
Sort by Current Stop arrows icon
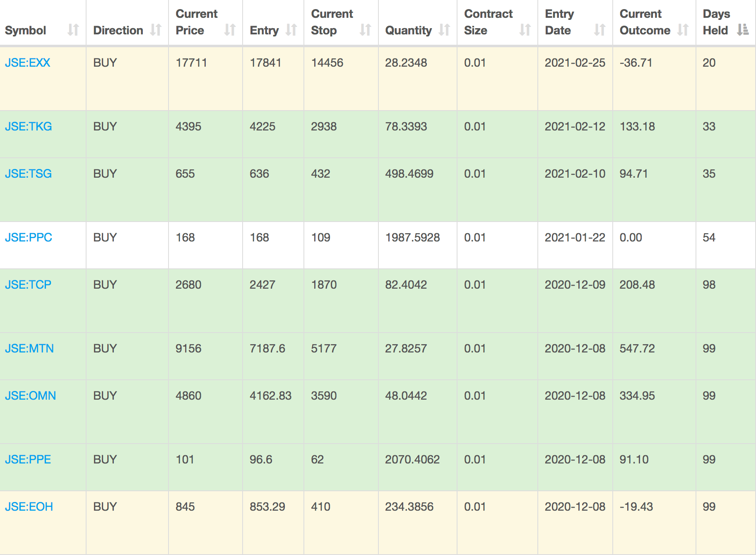[365, 30]
